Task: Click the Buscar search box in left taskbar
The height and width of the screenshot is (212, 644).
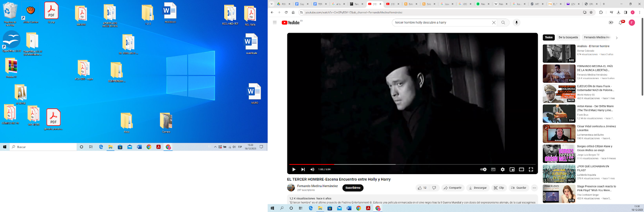Action: point(43,147)
